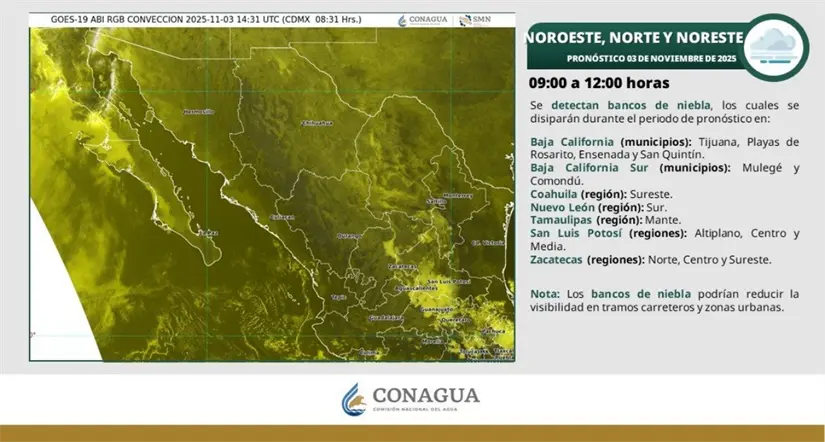Screen dimensions: 825x442
Task: Select the GOES-19 ABI RGB CONVECCION timestamp header
Action: click(x=206, y=19)
